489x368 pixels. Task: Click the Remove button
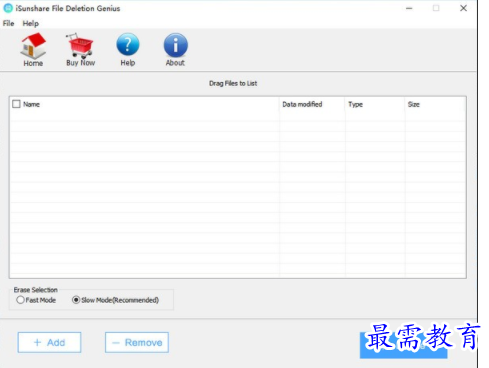point(137,342)
